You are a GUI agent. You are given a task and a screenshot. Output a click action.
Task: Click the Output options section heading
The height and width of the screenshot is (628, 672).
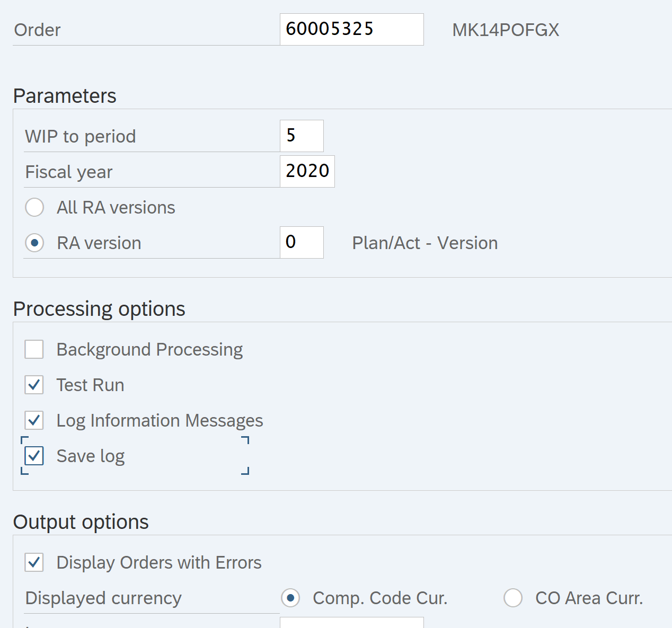(x=81, y=522)
